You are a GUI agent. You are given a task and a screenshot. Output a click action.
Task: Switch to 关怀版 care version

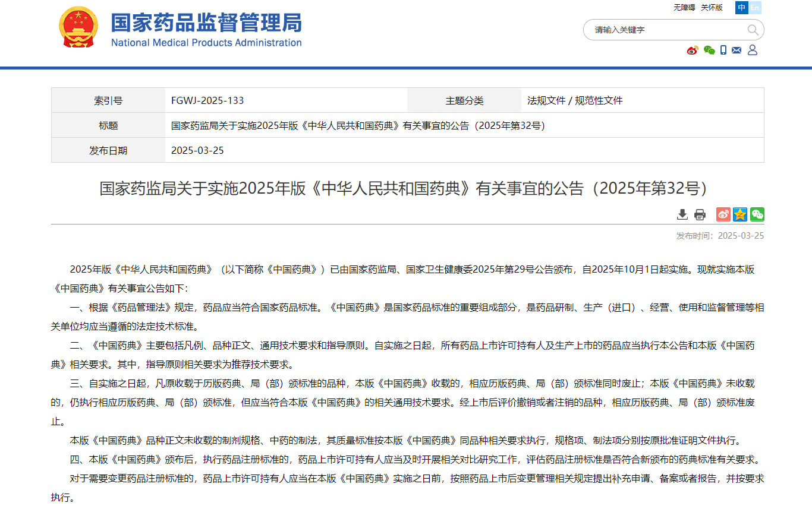click(x=712, y=8)
